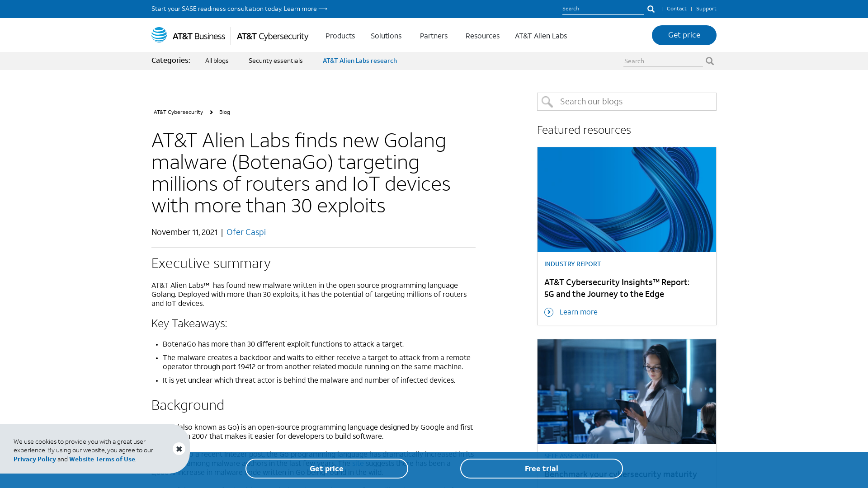
Task: Open the AT&T Alien Labs menu
Action: click(x=541, y=36)
